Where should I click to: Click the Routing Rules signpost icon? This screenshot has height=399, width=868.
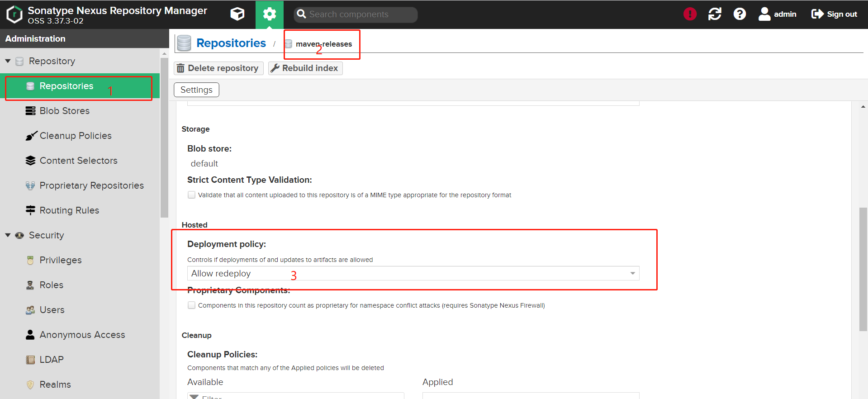[30, 210]
